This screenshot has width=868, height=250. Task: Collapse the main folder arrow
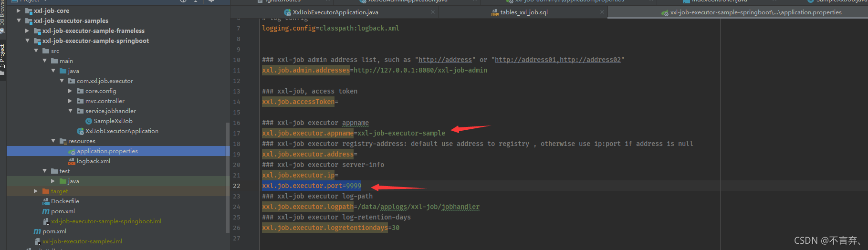44,61
